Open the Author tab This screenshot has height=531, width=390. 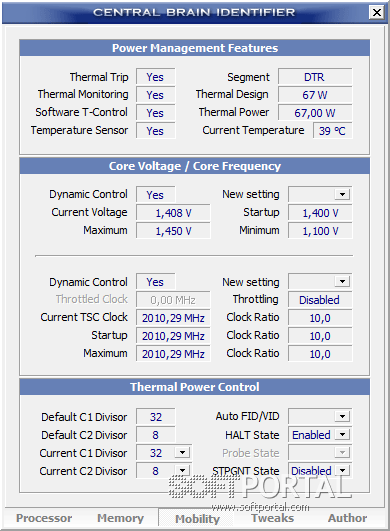[x=347, y=518]
